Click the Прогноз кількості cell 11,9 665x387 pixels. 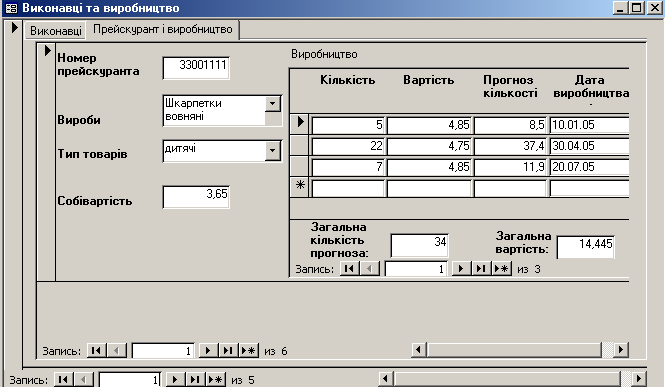pos(510,167)
